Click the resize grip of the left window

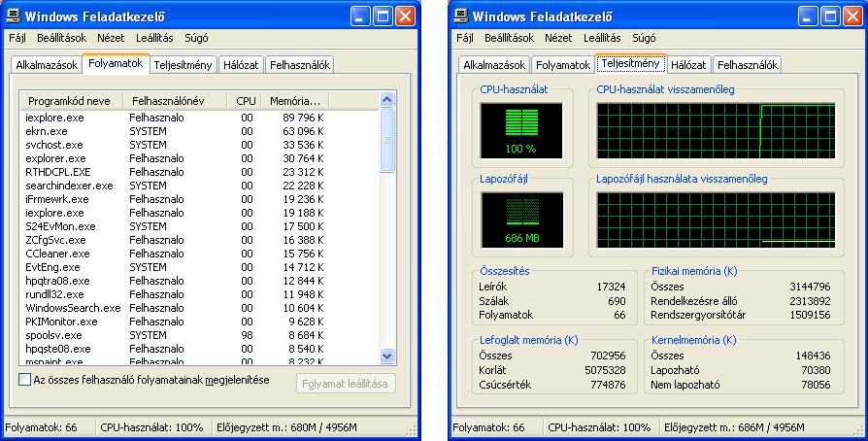[413, 430]
